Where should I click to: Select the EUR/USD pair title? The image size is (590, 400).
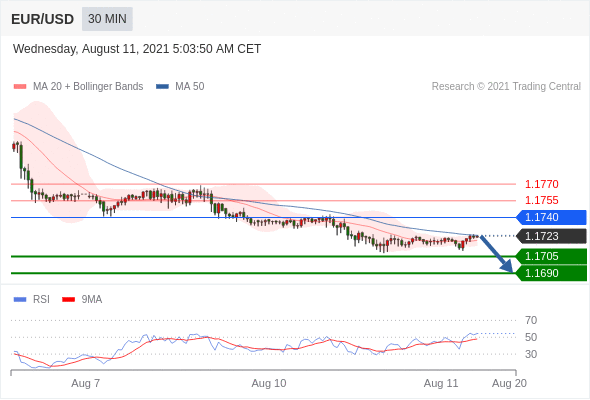(42, 19)
